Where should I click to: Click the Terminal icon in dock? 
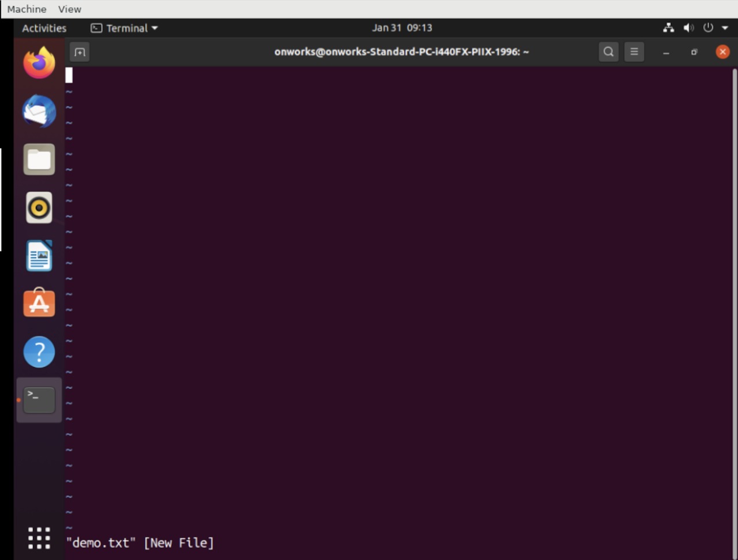click(39, 400)
